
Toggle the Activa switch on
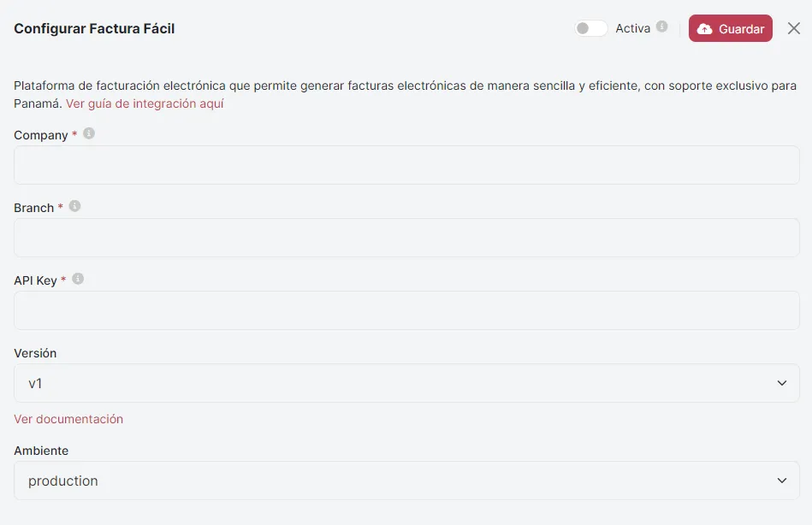(590, 28)
